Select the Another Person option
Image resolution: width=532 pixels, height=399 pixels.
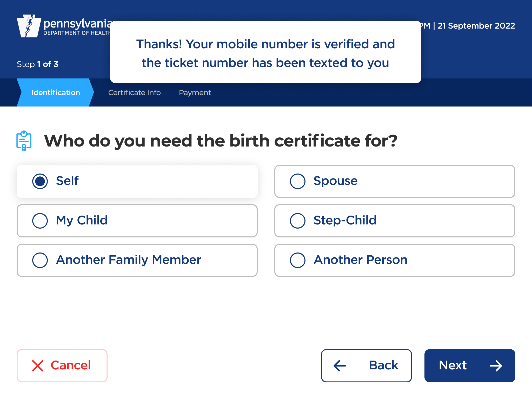(298, 260)
